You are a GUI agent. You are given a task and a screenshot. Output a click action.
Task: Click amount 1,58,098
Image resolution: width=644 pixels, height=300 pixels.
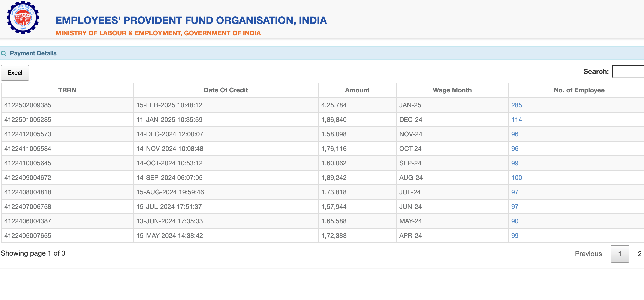pos(334,134)
